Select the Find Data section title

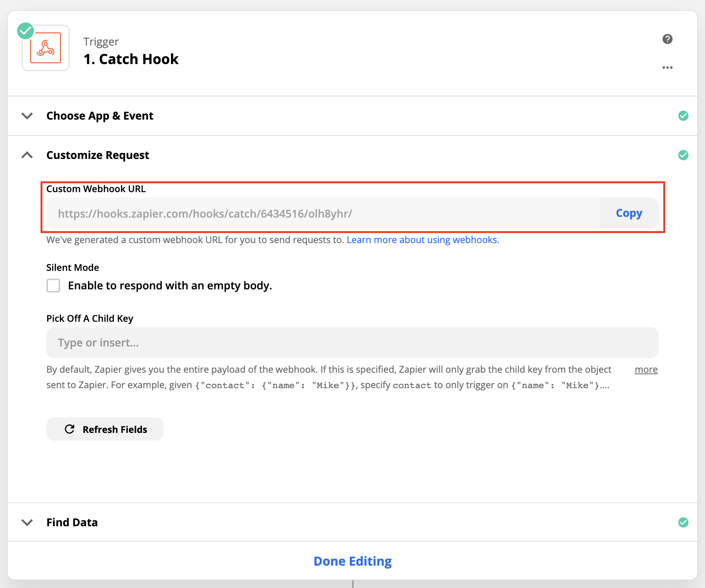[x=72, y=522]
